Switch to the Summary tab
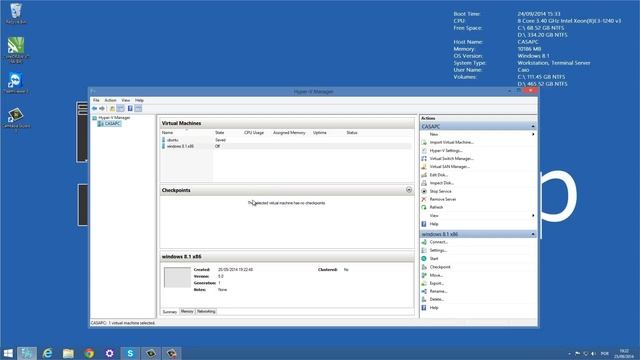This screenshot has width=640, height=360. [x=170, y=312]
